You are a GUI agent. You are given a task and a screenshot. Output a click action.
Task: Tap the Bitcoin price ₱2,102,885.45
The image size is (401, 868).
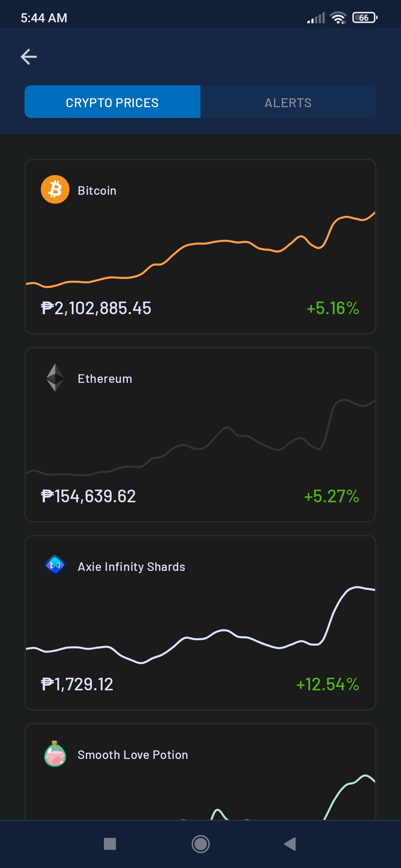click(x=96, y=308)
